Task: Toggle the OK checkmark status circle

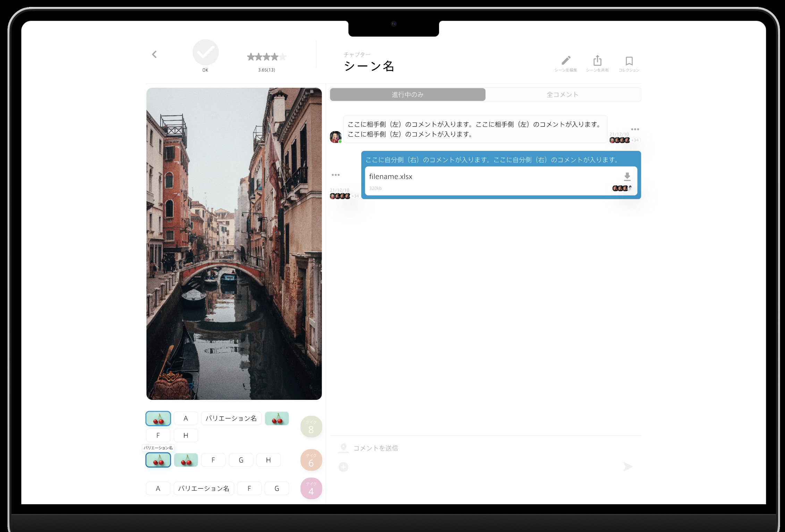Action: click(205, 52)
